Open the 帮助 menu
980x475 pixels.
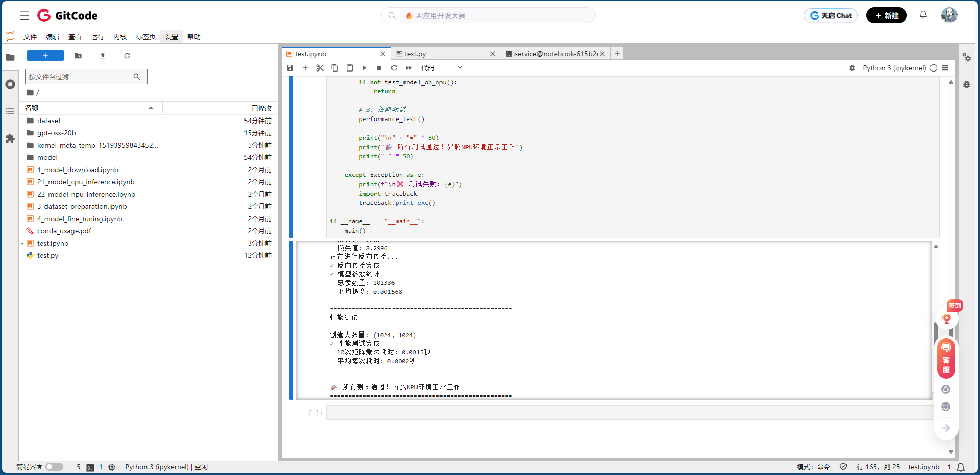pyautogui.click(x=194, y=37)
